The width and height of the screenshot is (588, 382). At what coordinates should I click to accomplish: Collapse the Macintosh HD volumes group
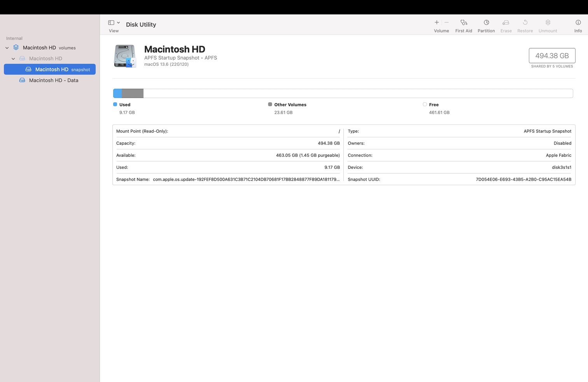[x=7, y=48]
